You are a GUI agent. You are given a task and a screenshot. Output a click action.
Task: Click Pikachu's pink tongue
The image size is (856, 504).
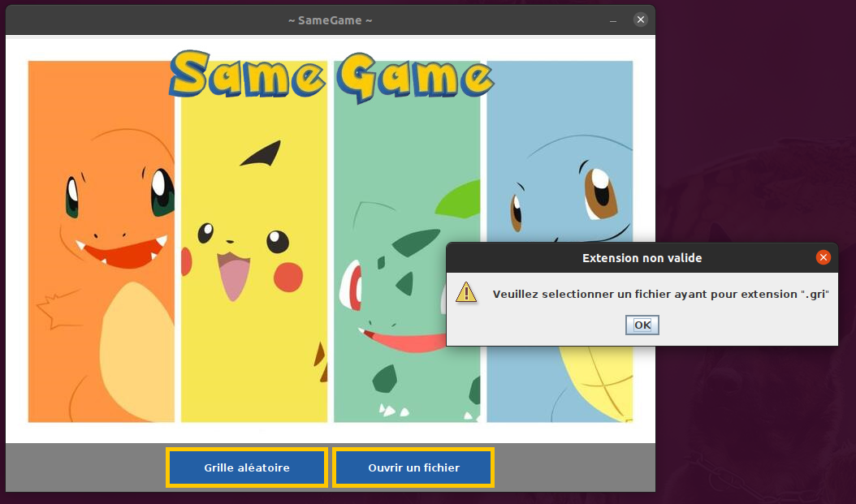coord(234,276)
